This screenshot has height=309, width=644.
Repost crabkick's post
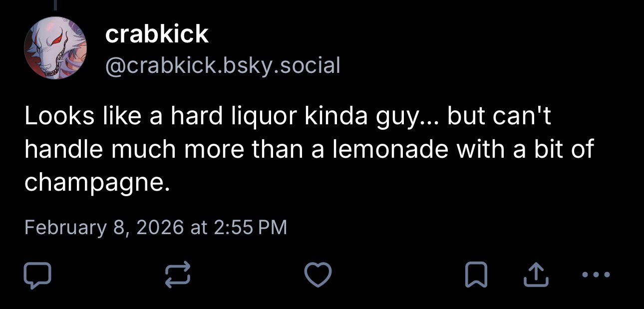[178, 276]
